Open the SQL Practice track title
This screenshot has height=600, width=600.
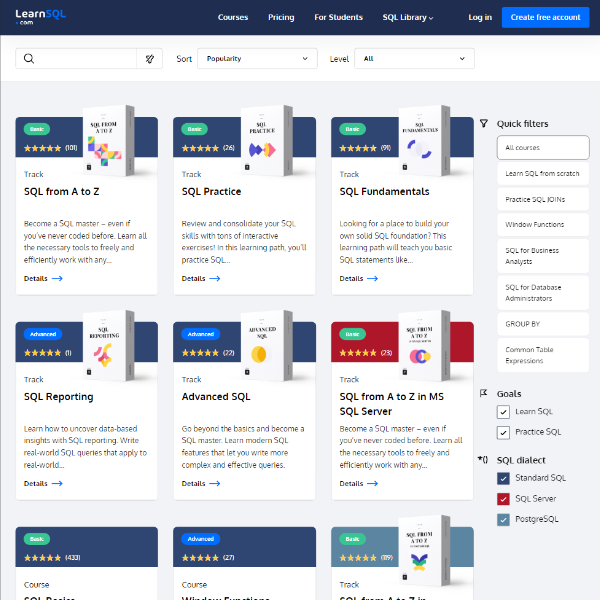(211, 191)
